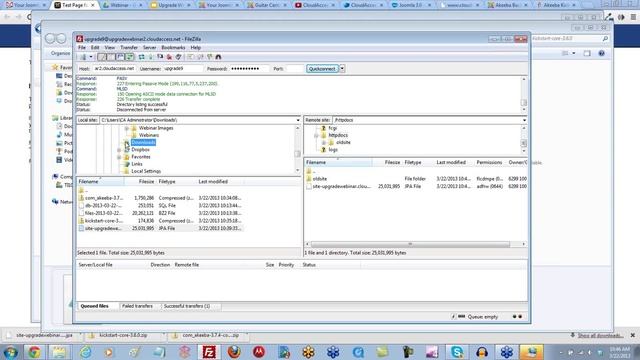Open the Site Manager icon
Viewport: 640px width, 360px height.
(83, 57)
